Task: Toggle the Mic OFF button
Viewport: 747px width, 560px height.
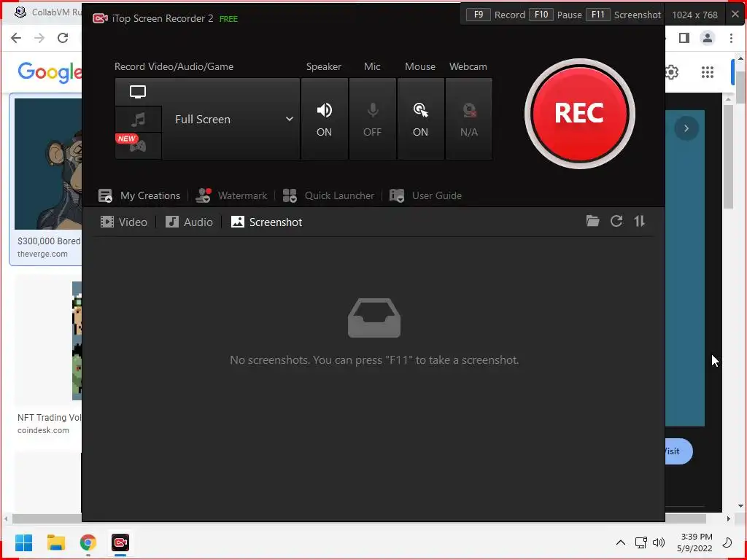Action: pyautogui.click(x=372, y=119)
